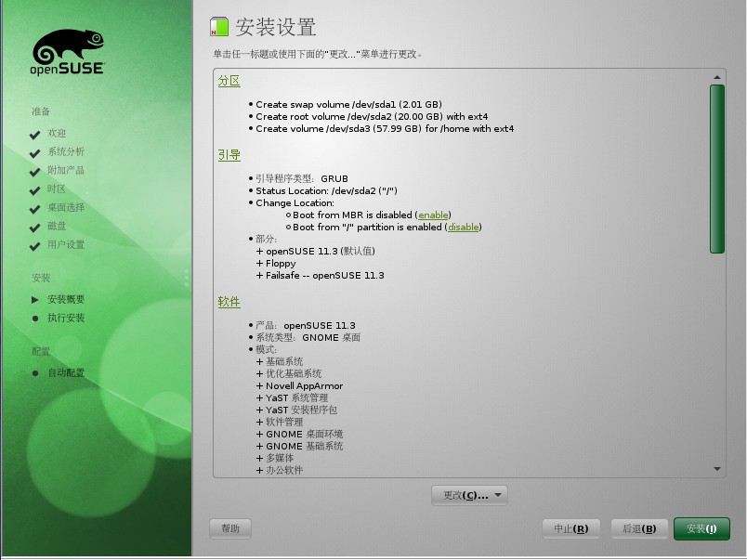Click the 用户设置 step label
The image size is (747, 560).
66,245
